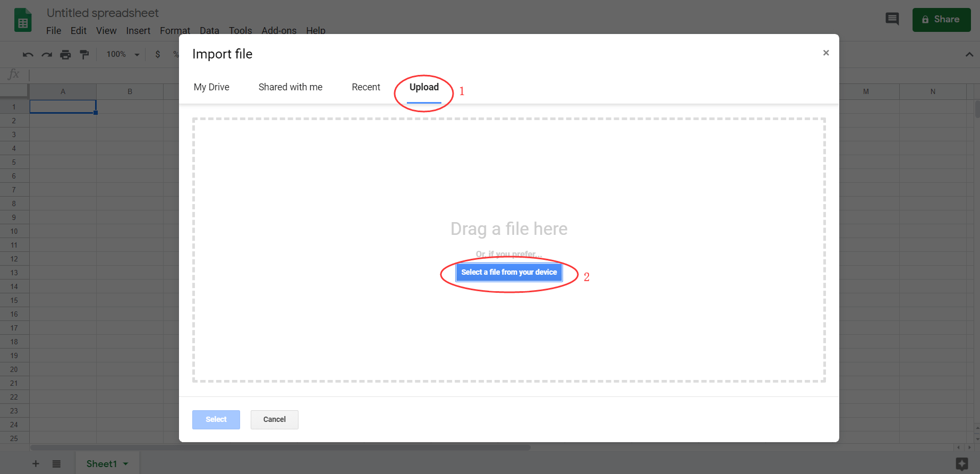Image resolution: width=980 pixels, height=474 pixels.
Task: Click the horizontal scrollbar at bottom
Action: (x=280, y=447)
